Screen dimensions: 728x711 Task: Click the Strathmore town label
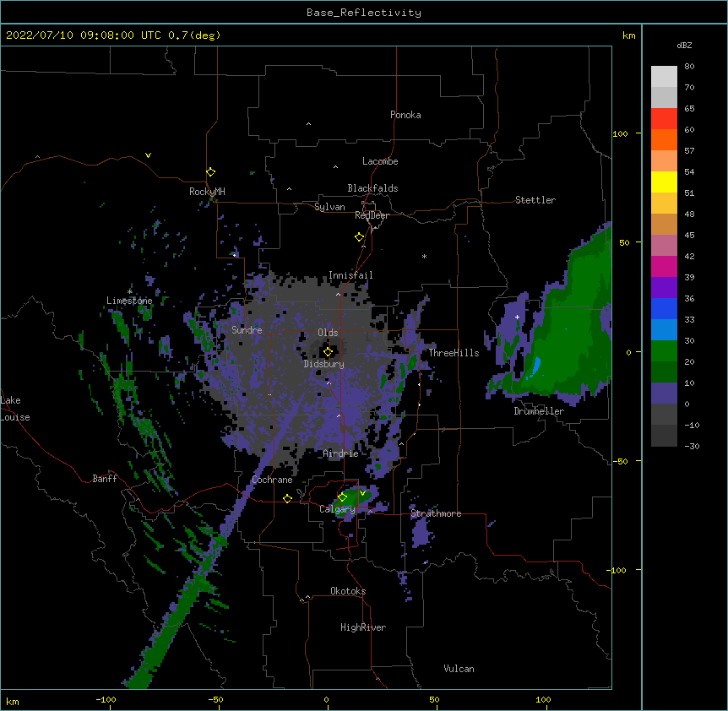tap(436, 513)
